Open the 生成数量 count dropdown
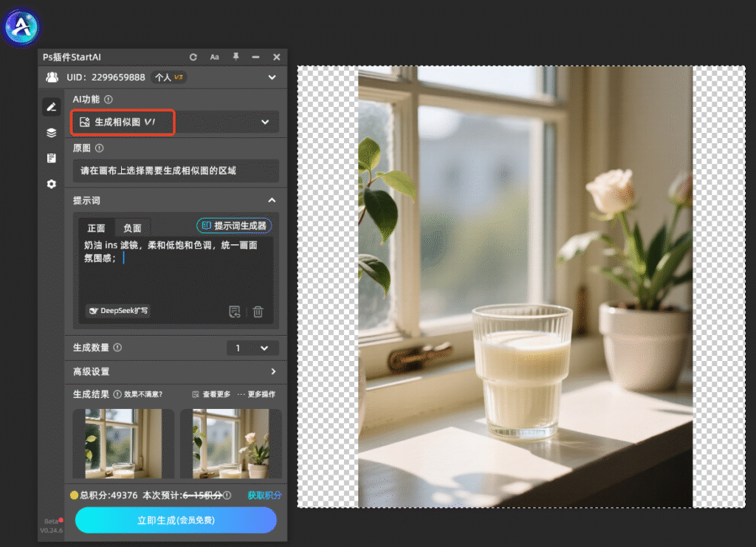The width and height of the screenshot is (756, 547). (x=252, y=348)
